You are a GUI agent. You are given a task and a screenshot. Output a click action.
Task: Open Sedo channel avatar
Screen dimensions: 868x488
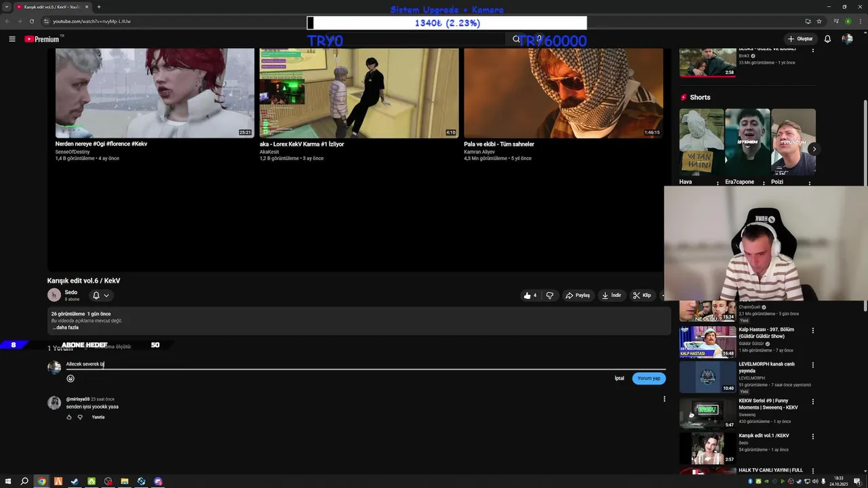coord(54,295)
